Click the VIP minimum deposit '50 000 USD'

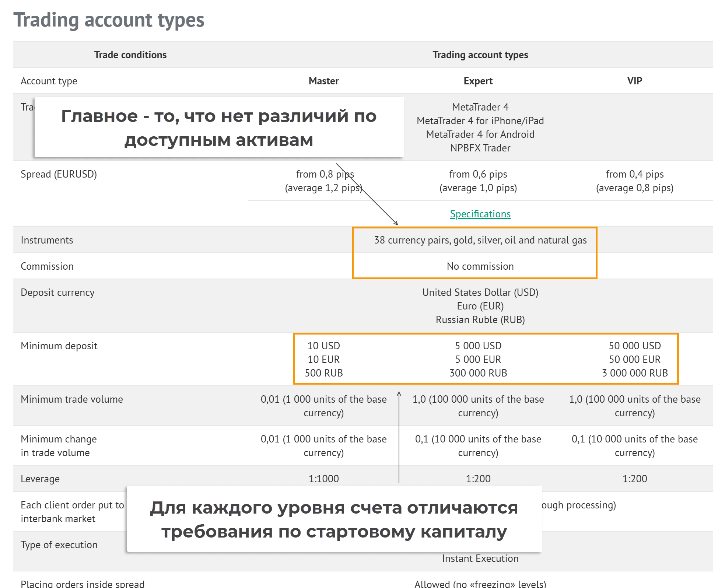tap(634, 346)
